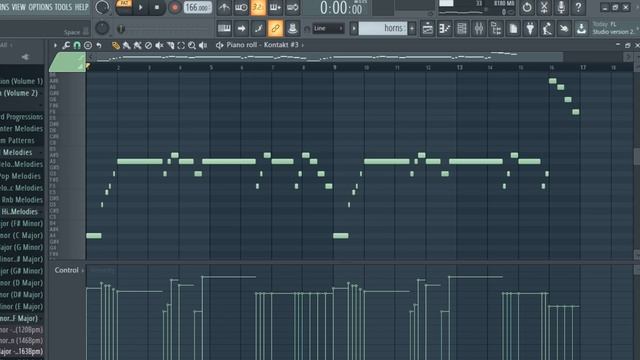
Task: Adjust the main pitch knob
Action: coord(102,28)
